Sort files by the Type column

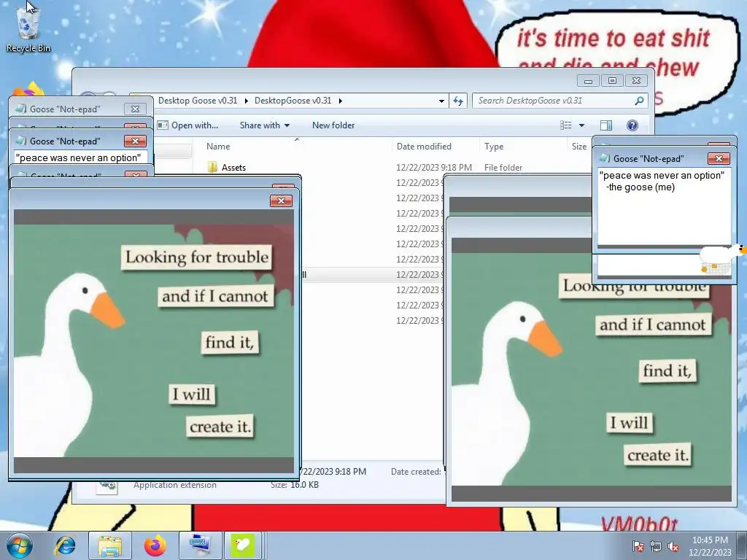(x=494, y=146)
